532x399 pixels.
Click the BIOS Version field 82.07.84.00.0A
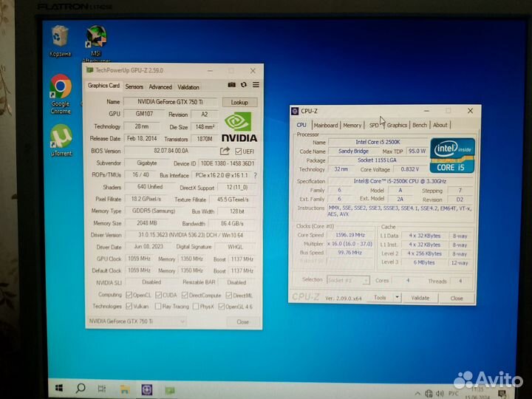[x=171, y=151]
